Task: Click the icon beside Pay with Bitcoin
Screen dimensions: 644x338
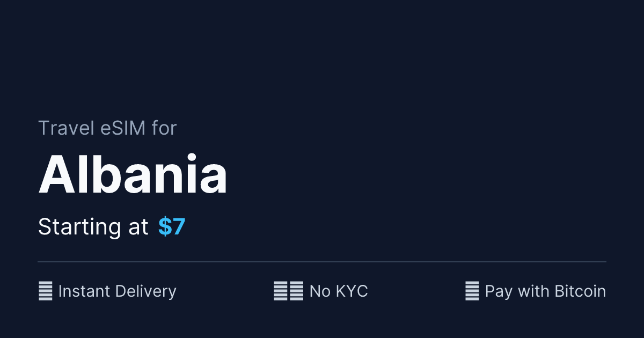Action: [472, 291]
